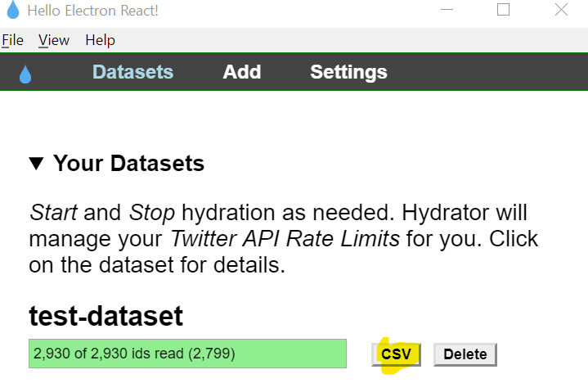
Task: Open the Settings tab
Action: pyautogui.click(x=348, y=72)
